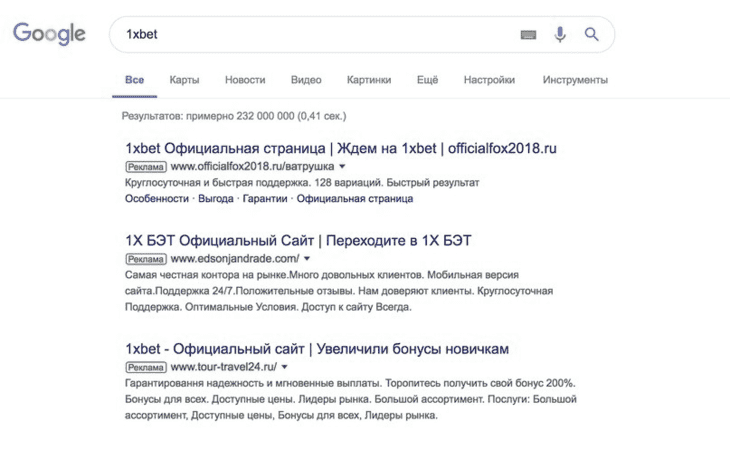The width and height of the screenshot is (730, 450).
Task: Click the www.tour-travel24.ru/ URL text
Action: [x=224, y=367]
